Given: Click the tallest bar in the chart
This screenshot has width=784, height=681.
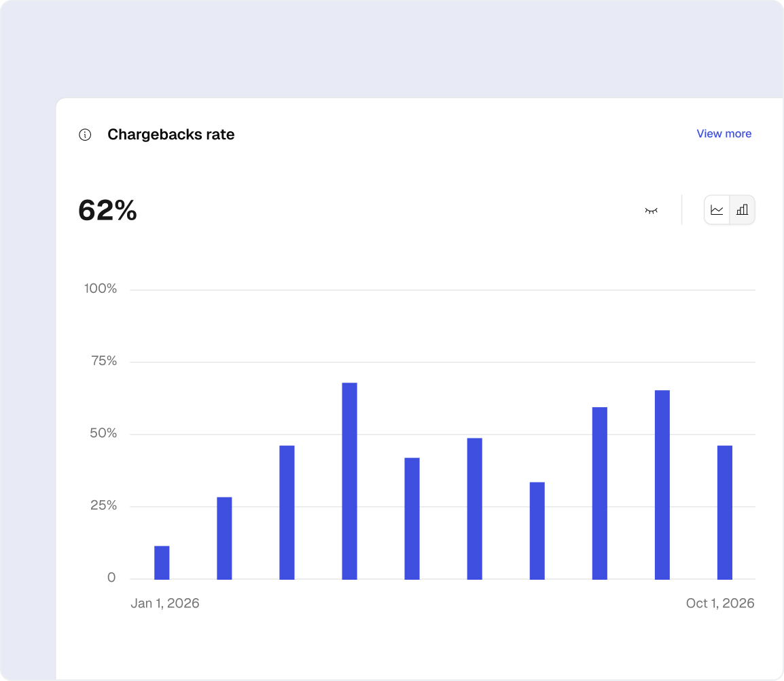Looking at the screenshot, I should pos(349,481).
